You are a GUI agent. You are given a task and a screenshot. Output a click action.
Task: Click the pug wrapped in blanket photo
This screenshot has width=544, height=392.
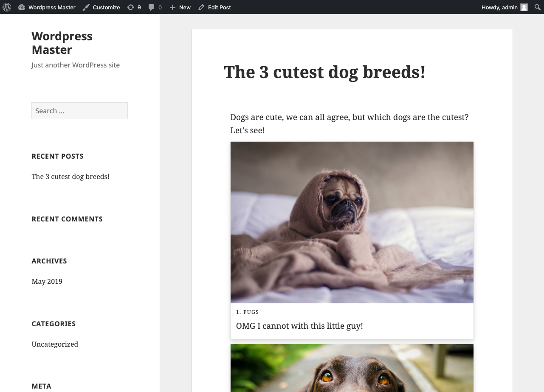(352, 222)
